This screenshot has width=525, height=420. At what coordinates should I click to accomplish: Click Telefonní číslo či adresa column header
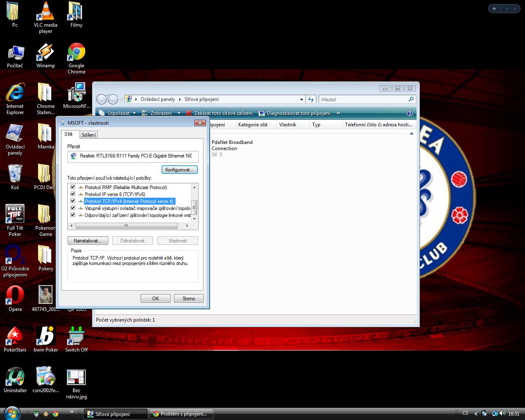(x=379, y=125)
